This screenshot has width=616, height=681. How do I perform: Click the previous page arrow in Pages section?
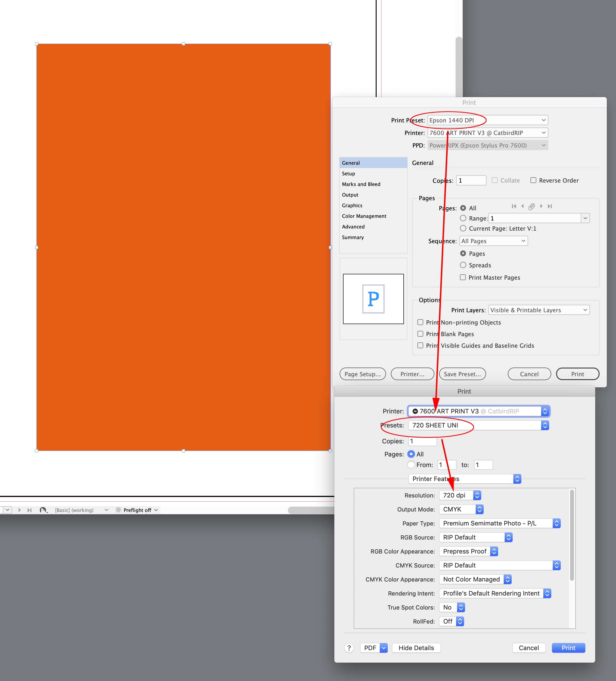tap(523, 206)
